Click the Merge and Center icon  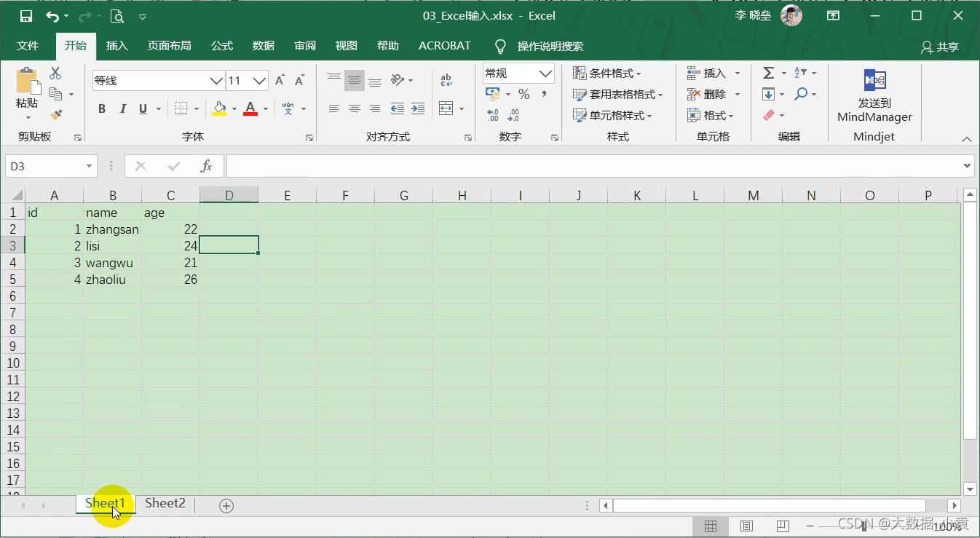tap(446, 108)
